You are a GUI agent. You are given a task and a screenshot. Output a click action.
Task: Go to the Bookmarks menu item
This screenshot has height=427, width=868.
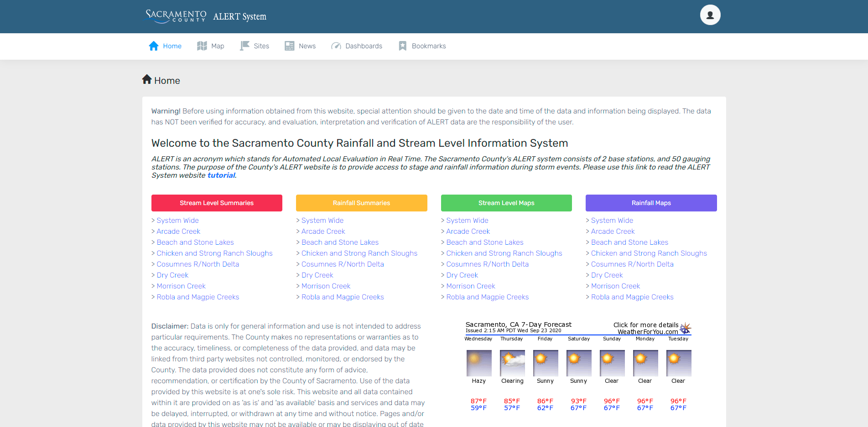click(428, 46)
